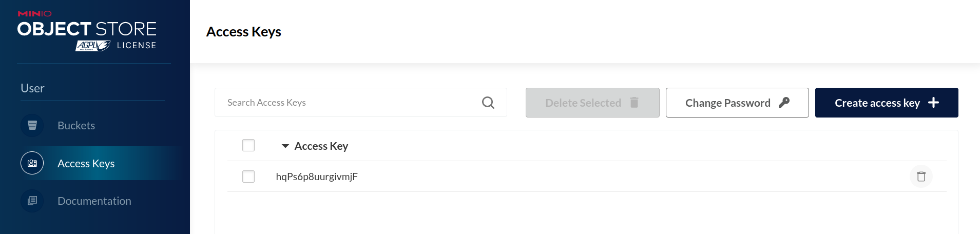This screenshot has width=980, height=234.
Task: Open the hqPs6p8uurgivmjF access key row
Action: [587, 177]
